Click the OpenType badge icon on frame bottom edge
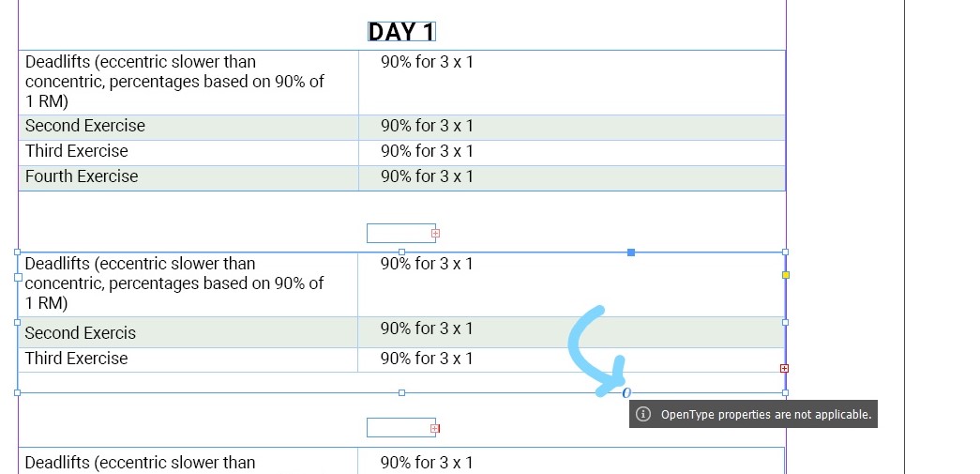This screenshot has height=474, width=980. [x=626, y=392]
